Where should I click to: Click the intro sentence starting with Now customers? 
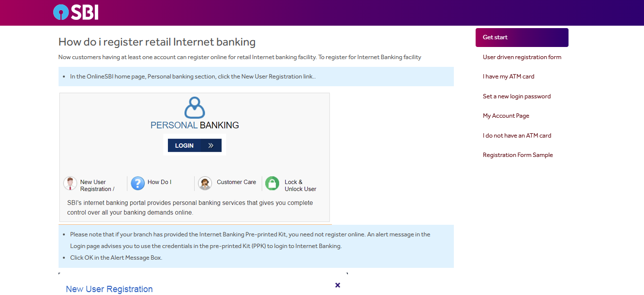click(240, 57)
